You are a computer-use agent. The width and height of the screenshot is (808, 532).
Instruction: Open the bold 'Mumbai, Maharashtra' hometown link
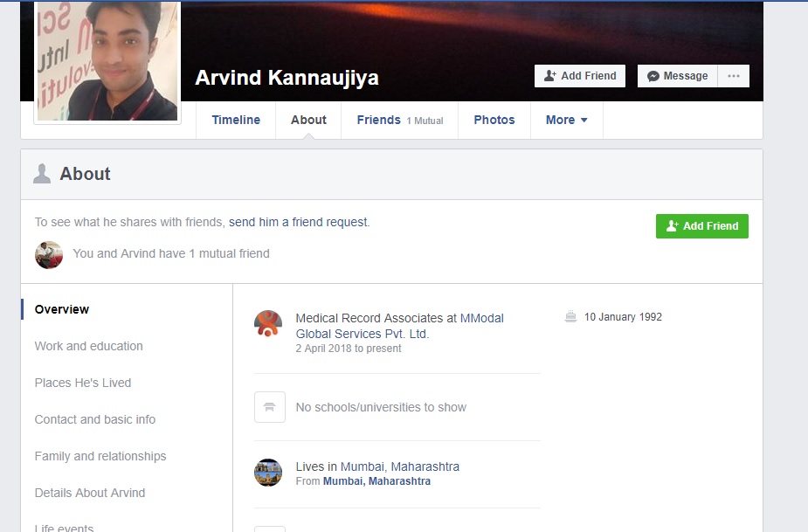376,481
